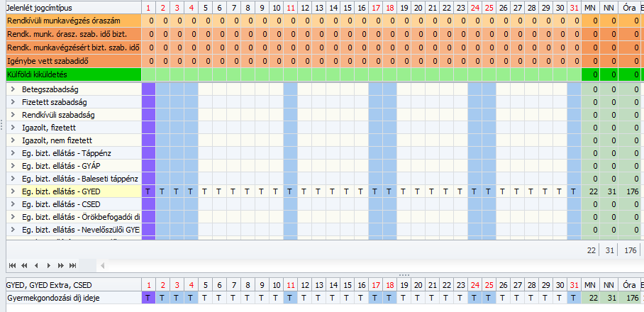This screenshot has height=312, width=644.
Task: Jump to next page navigation icon
Action: pos(61,266)
